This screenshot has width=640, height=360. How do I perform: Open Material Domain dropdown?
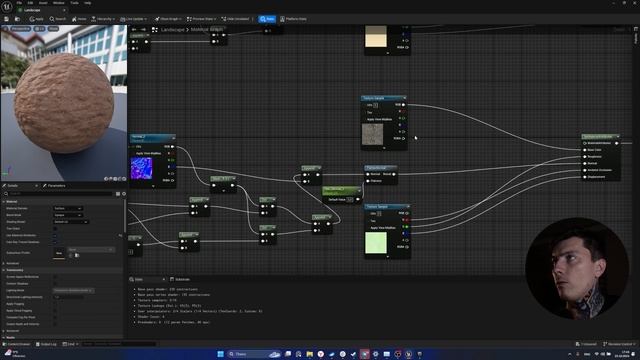tap(68, 208)
